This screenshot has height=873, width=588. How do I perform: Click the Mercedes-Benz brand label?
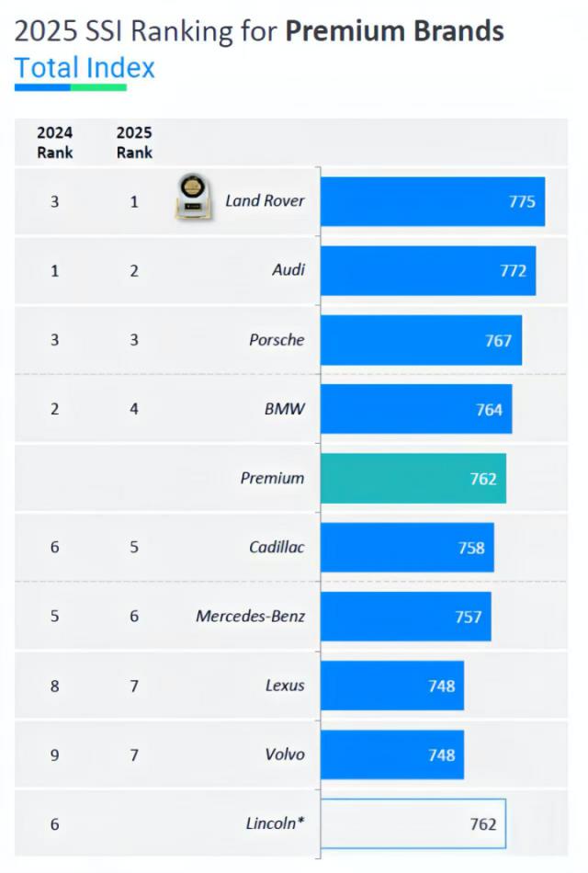click(250, 617)
